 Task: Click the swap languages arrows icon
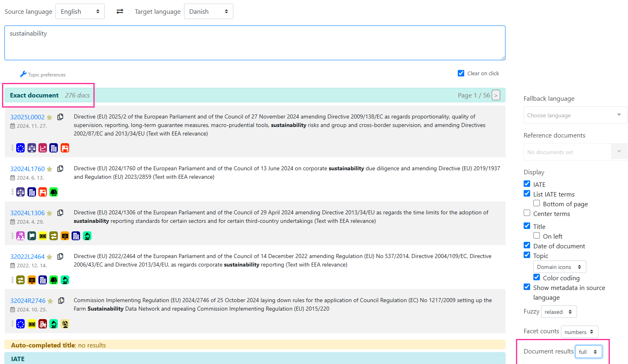(x=120, y=11)
